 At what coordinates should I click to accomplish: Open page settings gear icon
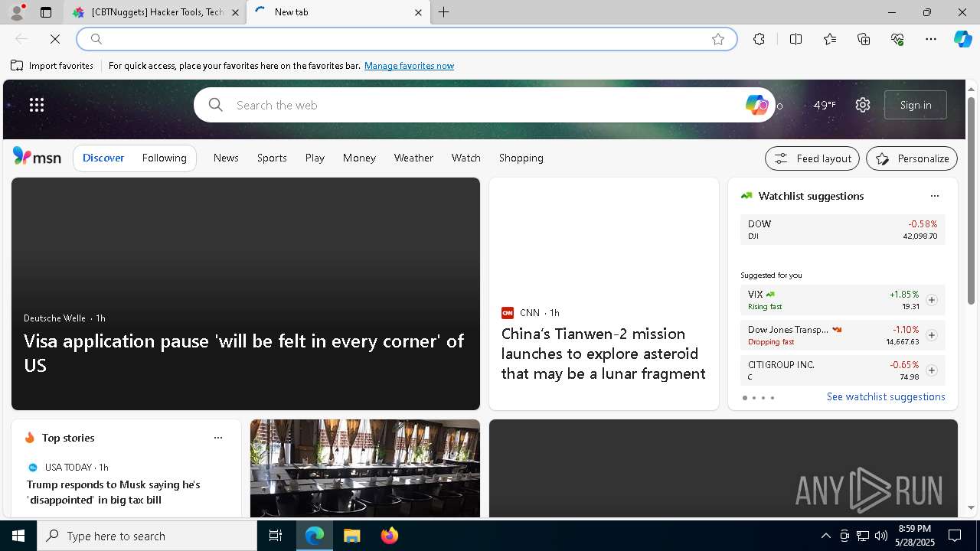click(863, 105)
